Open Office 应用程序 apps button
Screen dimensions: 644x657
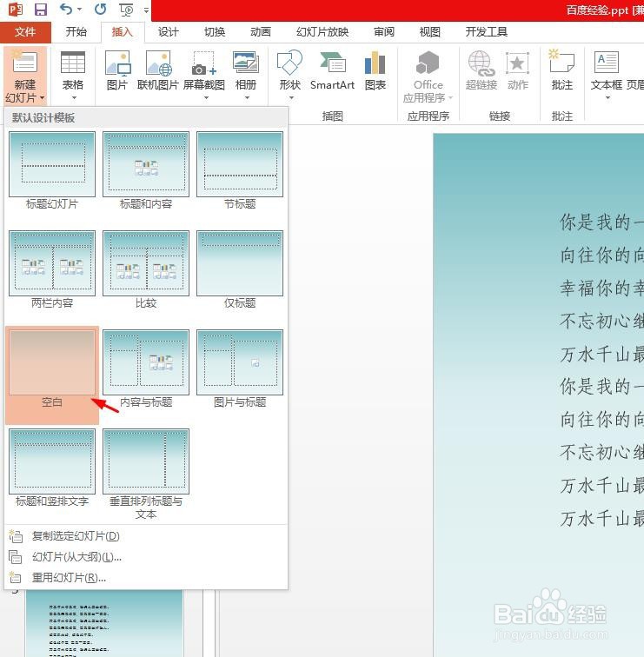(x=428, y=76)
